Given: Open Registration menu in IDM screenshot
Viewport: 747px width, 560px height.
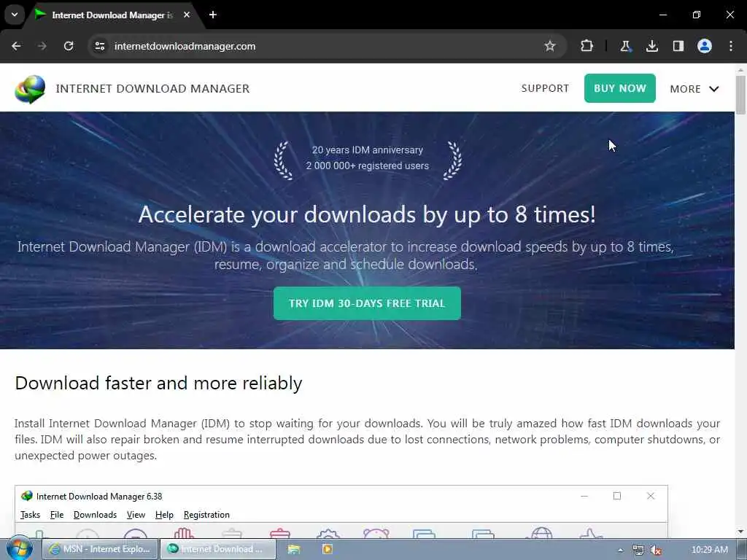Looking at the screenshot, I should click(206, 515).
